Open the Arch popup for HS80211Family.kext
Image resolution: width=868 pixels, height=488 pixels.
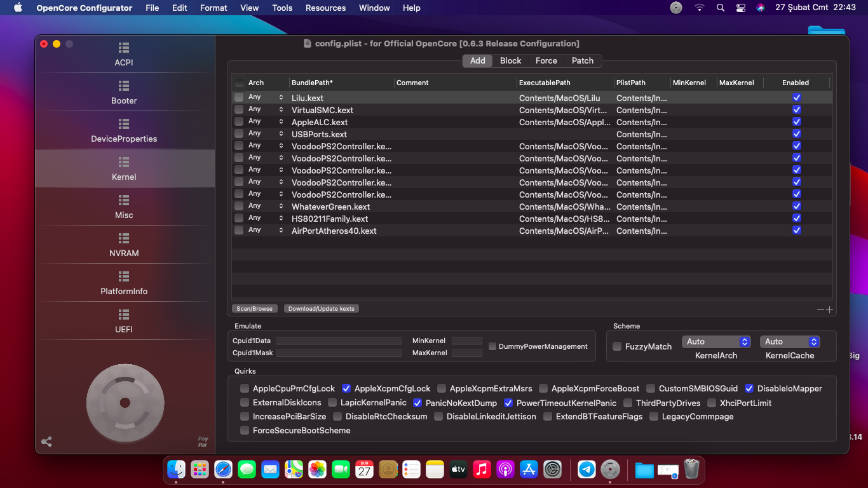(266, 218)
